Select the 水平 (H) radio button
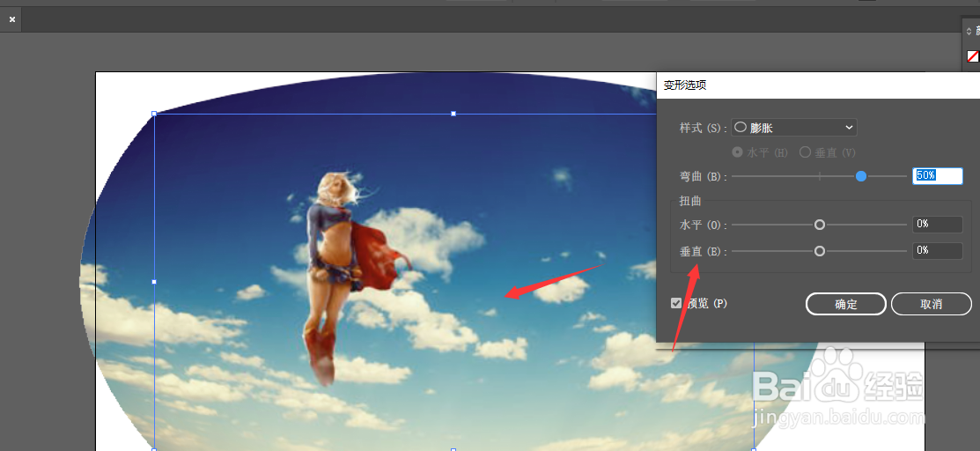 pos(738,152)
